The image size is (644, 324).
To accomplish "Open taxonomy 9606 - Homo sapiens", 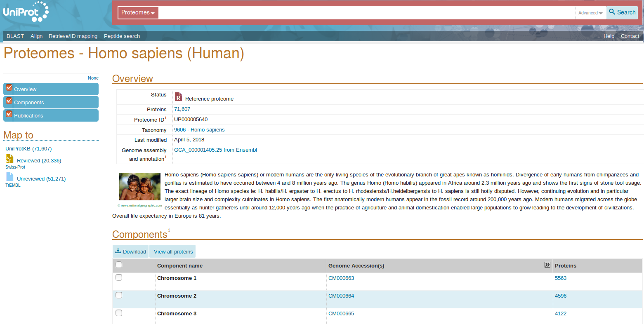I will [199, 130].
